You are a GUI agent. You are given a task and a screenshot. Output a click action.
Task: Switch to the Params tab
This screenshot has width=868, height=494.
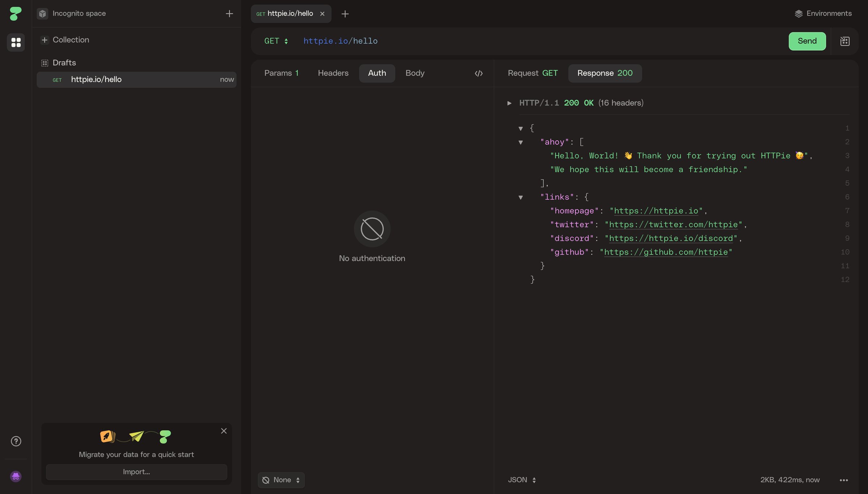[x=281, y=73]
